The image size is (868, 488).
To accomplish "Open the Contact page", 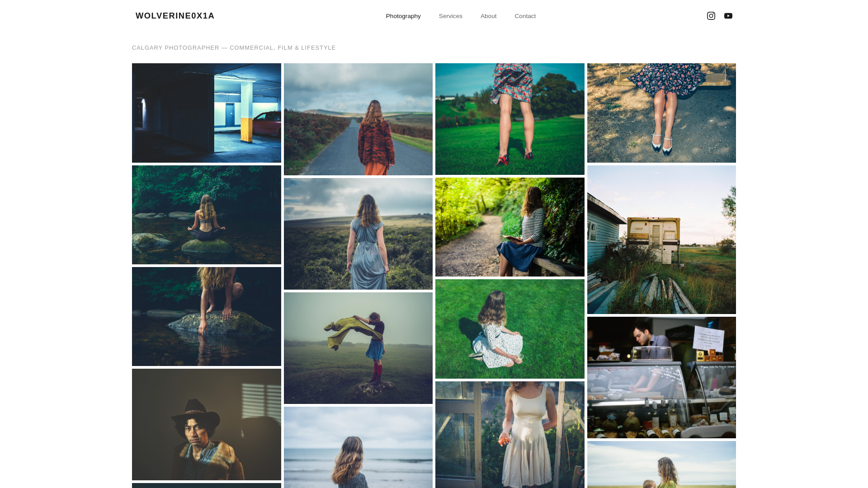I will click(525, 16).
